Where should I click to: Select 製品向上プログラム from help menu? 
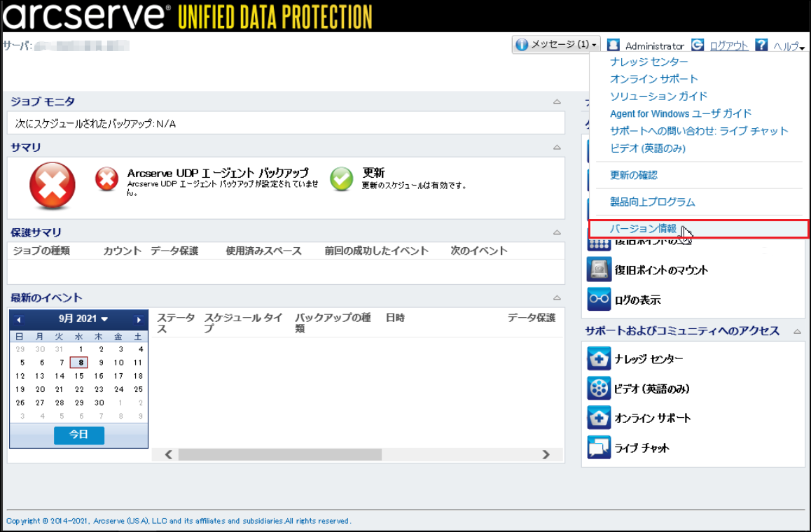tap(652, 202)
